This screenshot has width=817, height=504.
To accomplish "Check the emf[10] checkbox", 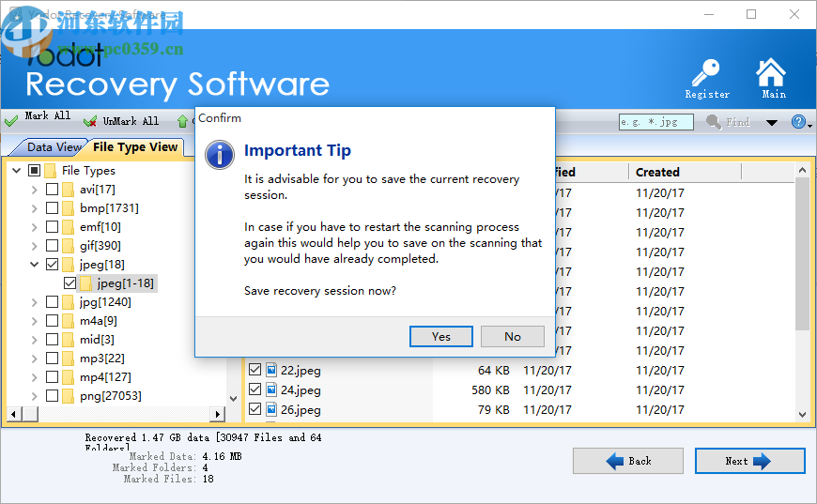I will [52, 227].
